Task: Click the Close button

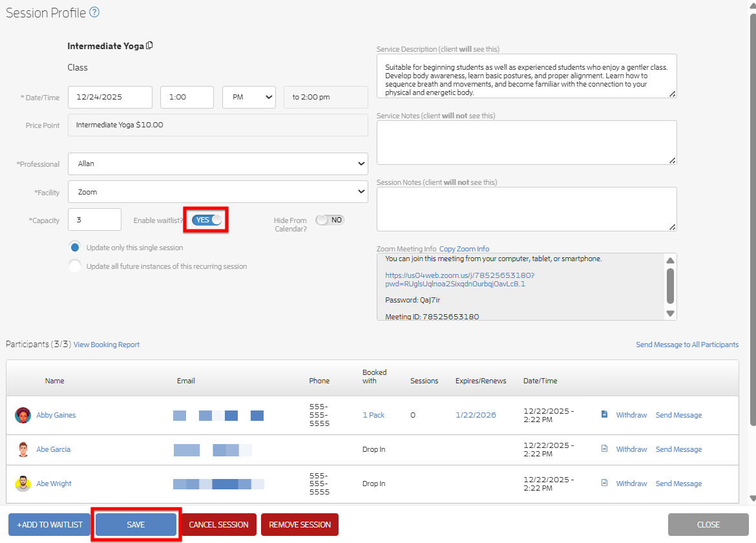Action: coord(708,525)
